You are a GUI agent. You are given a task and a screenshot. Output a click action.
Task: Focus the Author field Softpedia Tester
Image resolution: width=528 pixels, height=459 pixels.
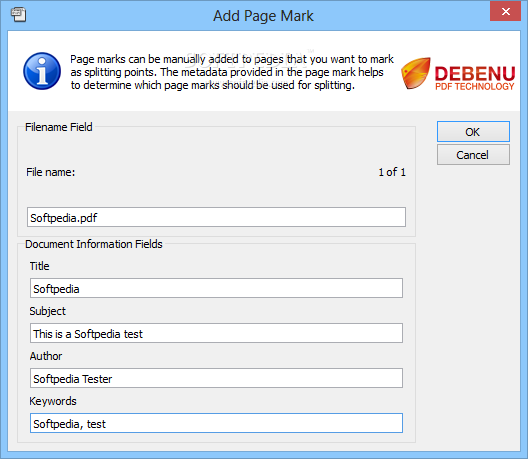point(216,378)
